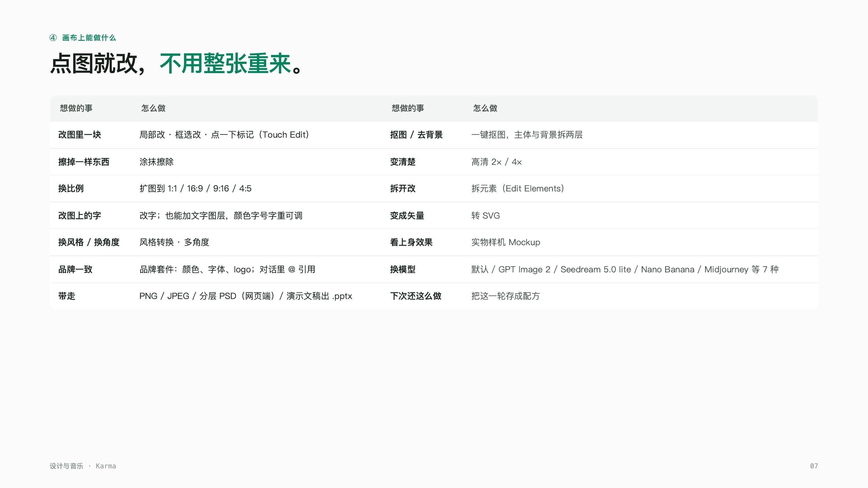Click the cell '一键抠图，主体与背景拆两层'
The image size is (868, 488).
(527, 135)
